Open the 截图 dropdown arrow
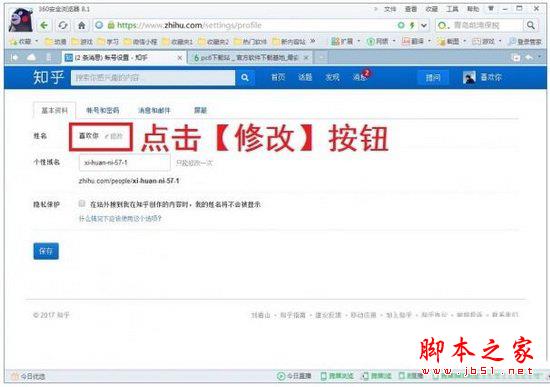 (465, 41)
